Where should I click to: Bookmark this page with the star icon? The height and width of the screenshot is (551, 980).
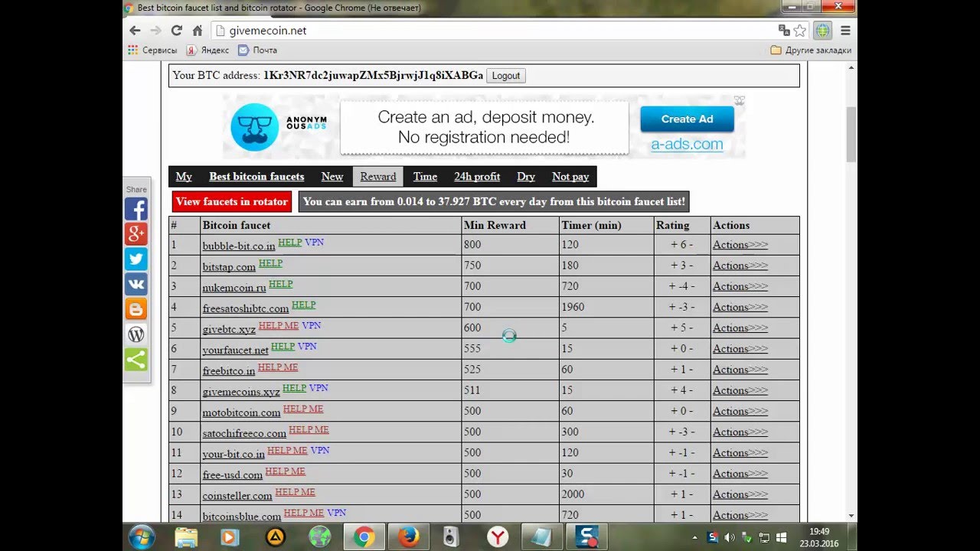point(800,31)
